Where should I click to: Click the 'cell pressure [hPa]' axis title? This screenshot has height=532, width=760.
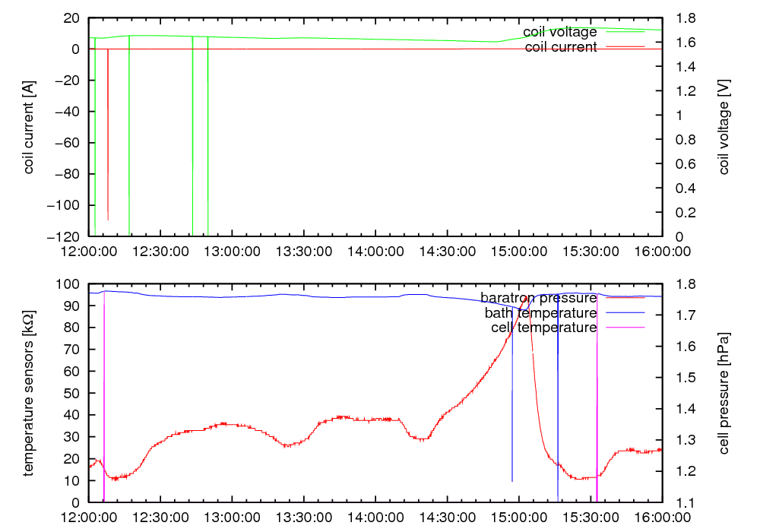pos(724,393)
